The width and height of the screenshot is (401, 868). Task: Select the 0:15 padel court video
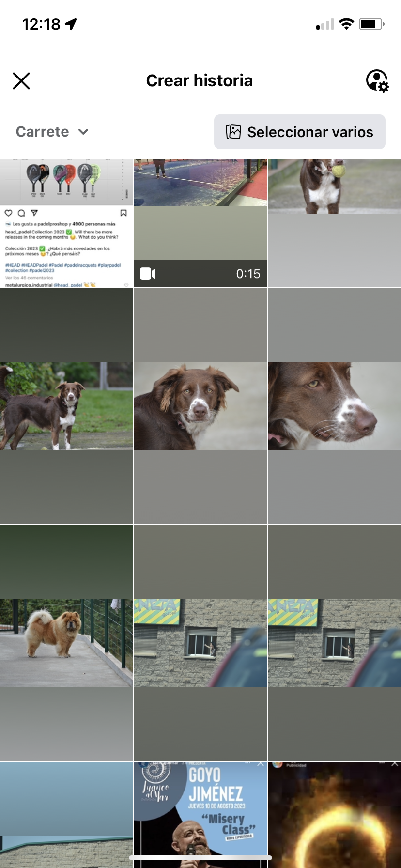point(200,223)
